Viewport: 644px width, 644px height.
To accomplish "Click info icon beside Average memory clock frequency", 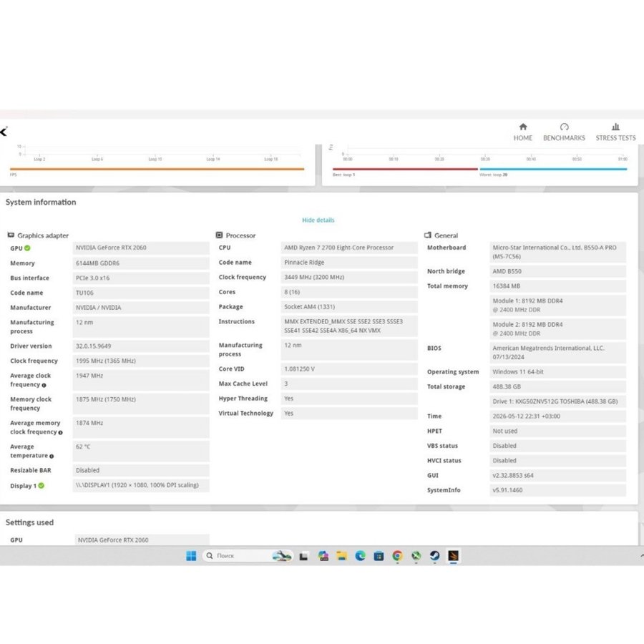I will point(60,432).
